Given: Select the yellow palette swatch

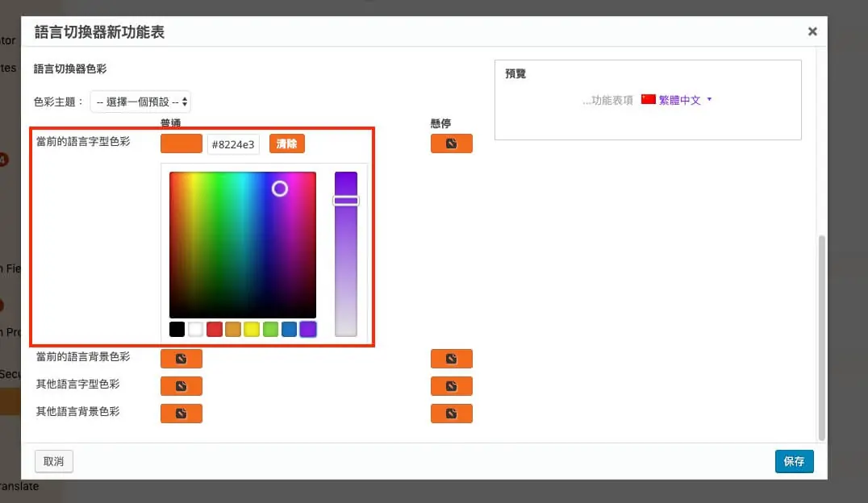Looking at the screenshot, I should (x=252, y=329).
